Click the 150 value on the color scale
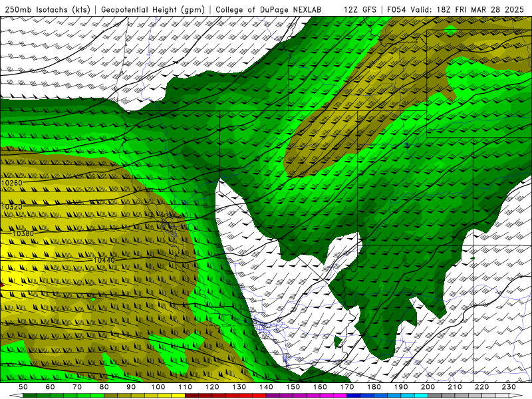 click(x=293, y=387)
